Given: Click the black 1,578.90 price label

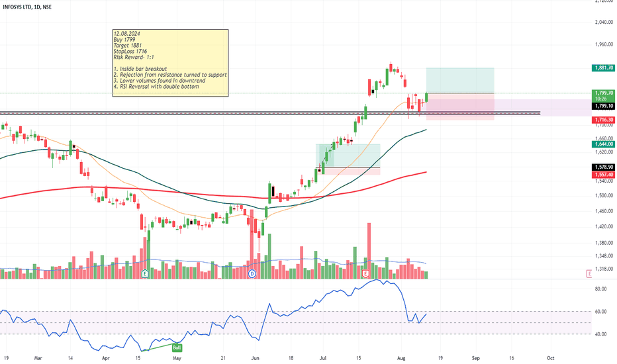Looking at the screenshot, I should pyautogui.click(x=604, y=167).
